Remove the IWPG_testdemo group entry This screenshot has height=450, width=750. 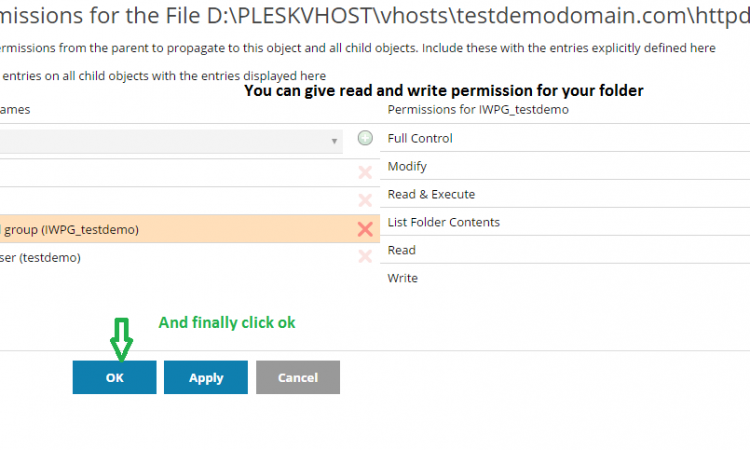point(365,229)
